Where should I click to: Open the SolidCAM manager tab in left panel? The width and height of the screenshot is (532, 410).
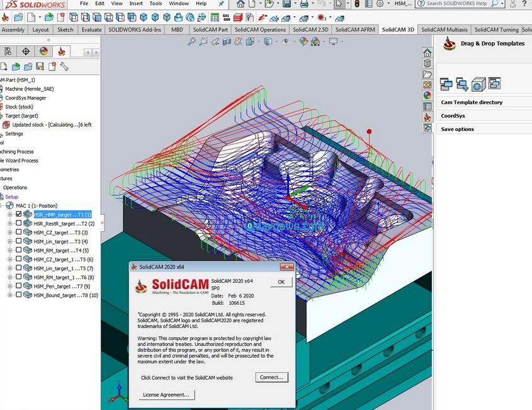pyautogui.click(x=62, y=51)
